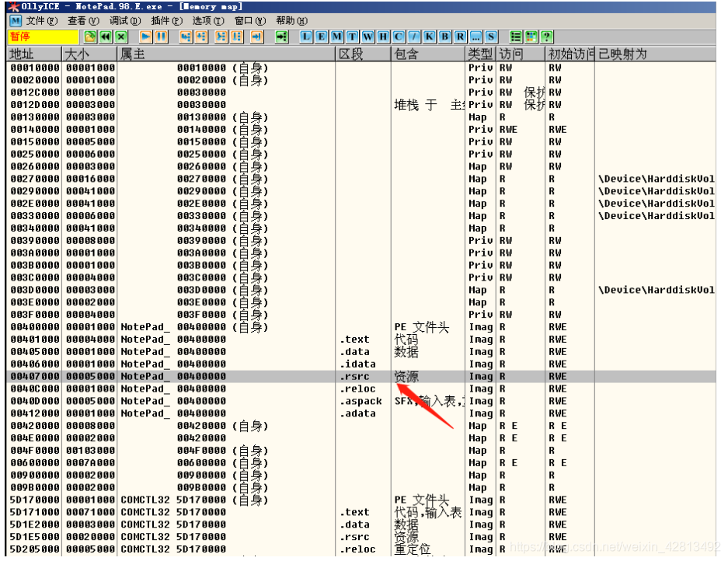Click the Close program X icon

(x=121, y=37)
